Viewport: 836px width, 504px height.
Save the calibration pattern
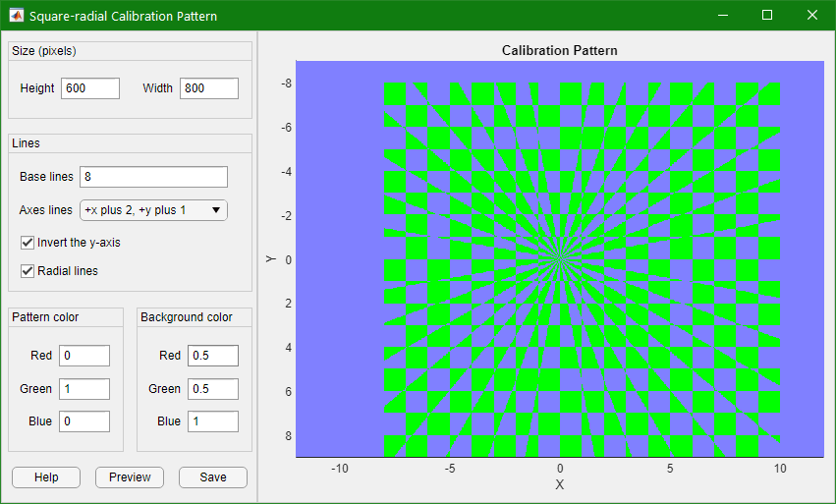point(212,477)
